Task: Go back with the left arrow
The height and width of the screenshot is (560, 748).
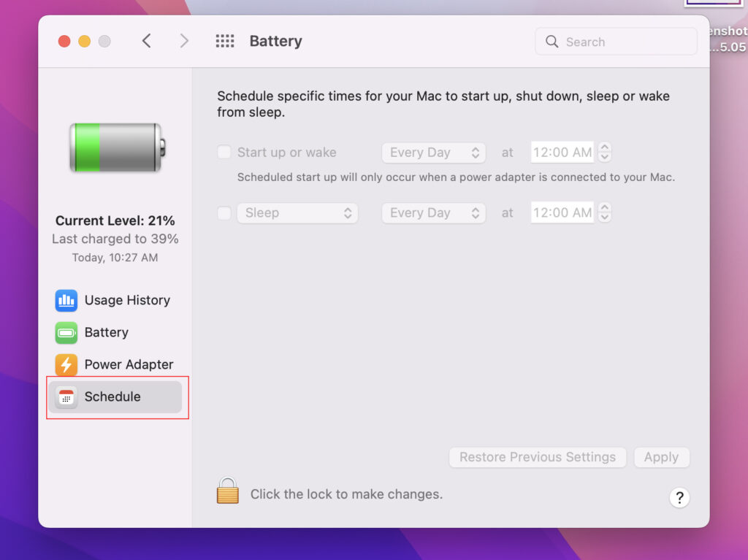Action: click(x=146, y=41)
